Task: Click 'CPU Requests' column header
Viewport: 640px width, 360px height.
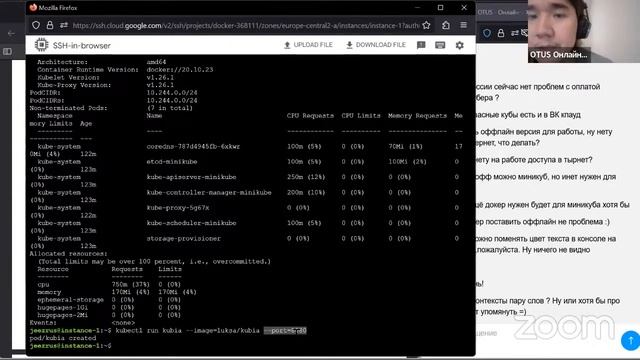Action: point(310,116)
